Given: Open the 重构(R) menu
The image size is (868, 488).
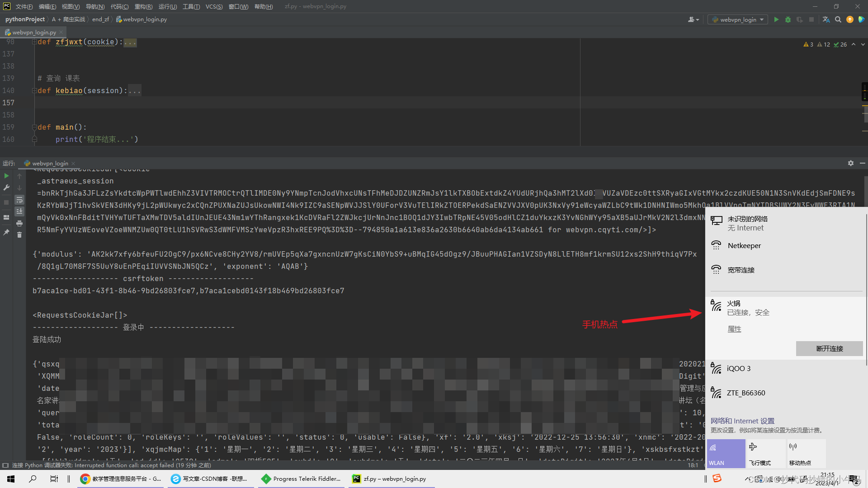Looking at the screenshot, I should [x=144, y=6].
